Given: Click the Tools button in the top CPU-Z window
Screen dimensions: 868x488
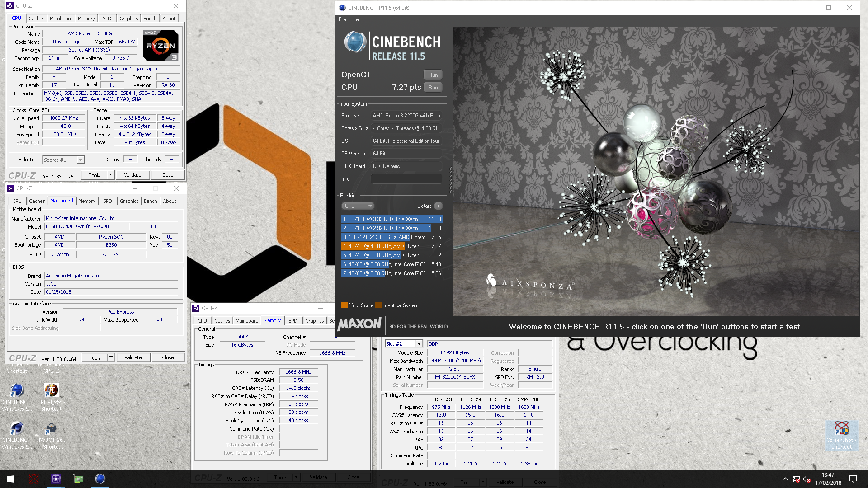Looking at the screenshot, I should (x=94, y=175).
